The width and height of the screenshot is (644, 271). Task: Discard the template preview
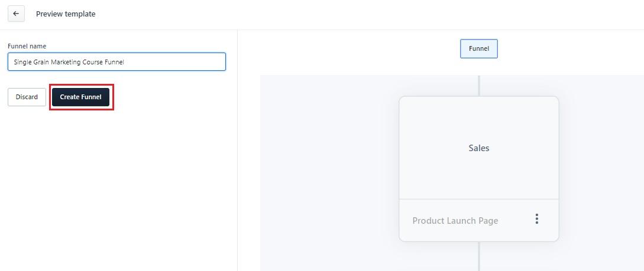27,97
